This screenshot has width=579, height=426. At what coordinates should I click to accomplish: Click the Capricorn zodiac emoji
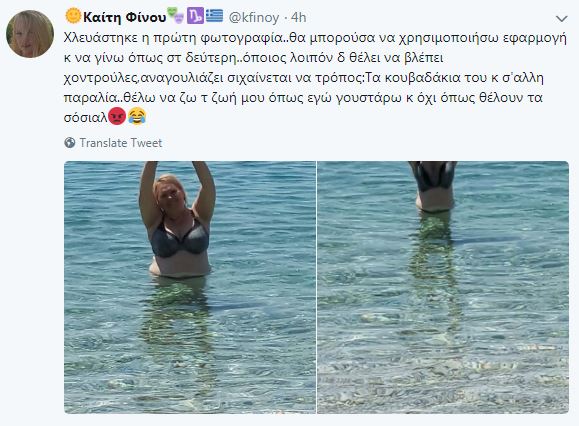[195, 16]
